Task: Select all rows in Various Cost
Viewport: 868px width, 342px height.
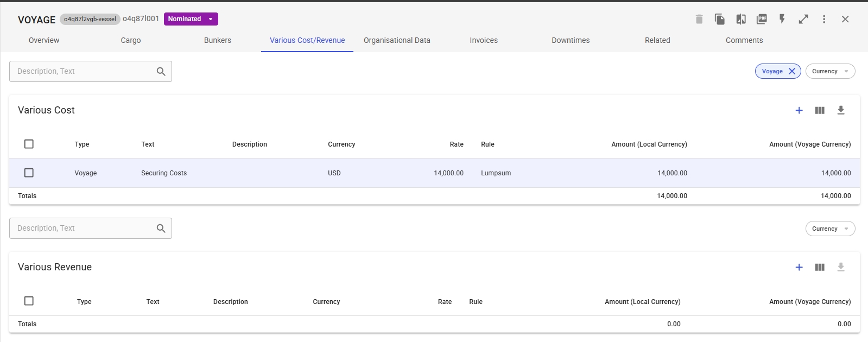Action: click(x=29, y=144)
